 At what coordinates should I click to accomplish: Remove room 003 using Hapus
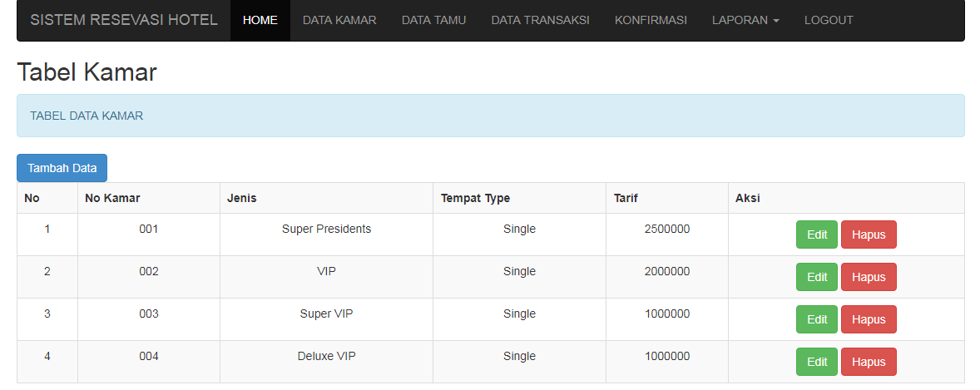coord(869,319)
